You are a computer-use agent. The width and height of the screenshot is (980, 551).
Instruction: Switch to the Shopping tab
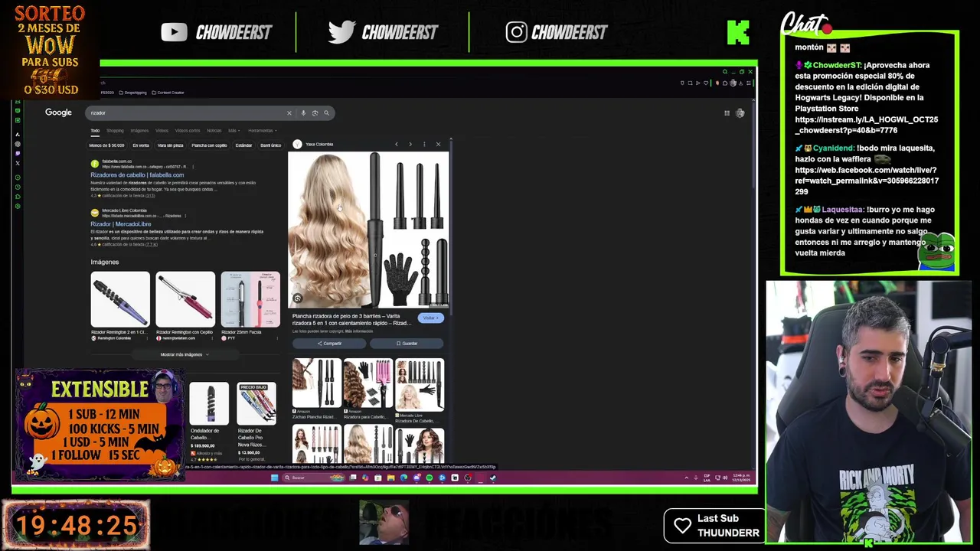pos(115,130)
